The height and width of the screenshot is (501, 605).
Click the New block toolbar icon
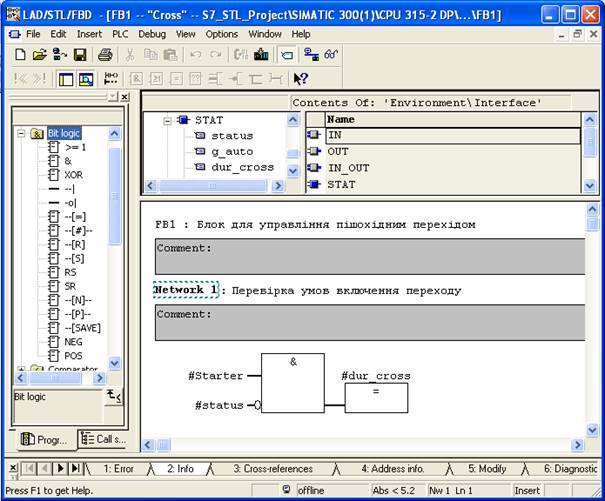click(x=20, y=55)
